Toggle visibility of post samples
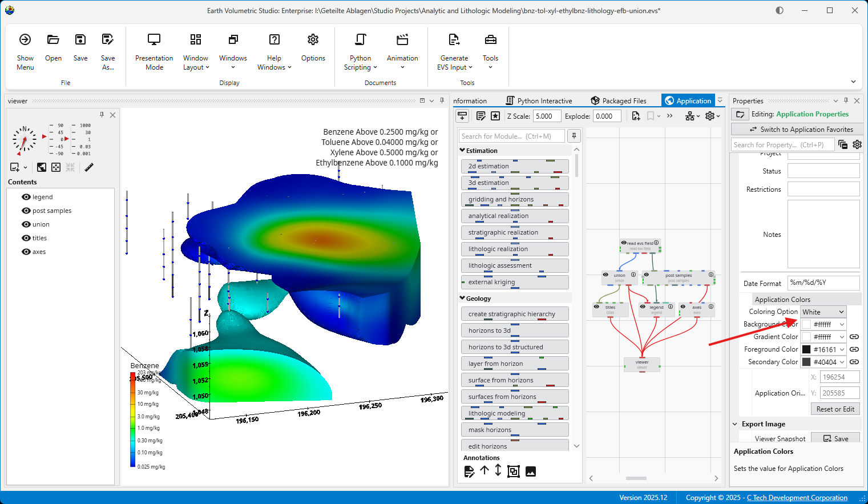 click(26, 211)
